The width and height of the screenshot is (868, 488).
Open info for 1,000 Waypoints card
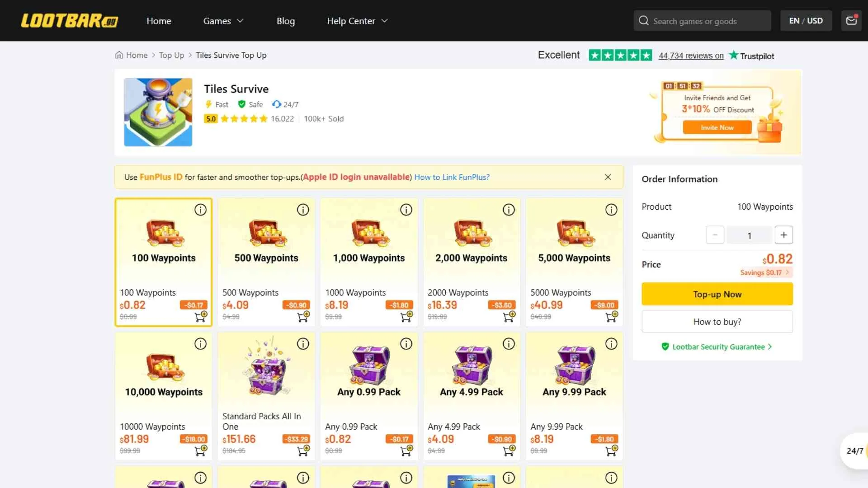pos(406,210)
